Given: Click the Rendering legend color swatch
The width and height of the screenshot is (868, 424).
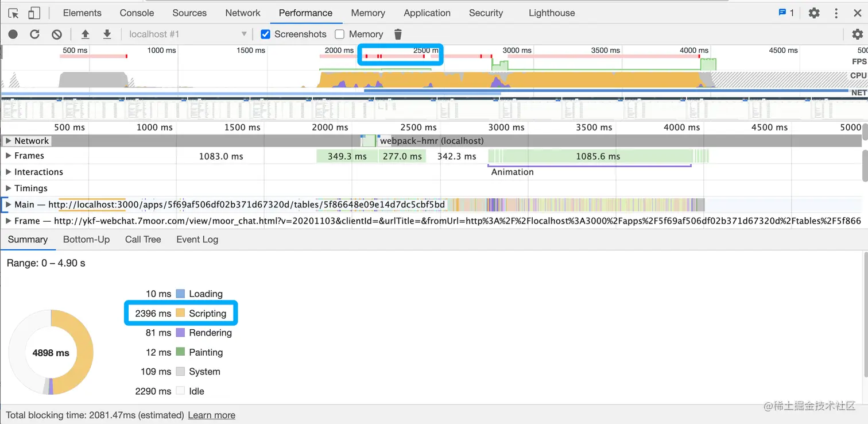Looking at the screenshot, I should [180, 333].
